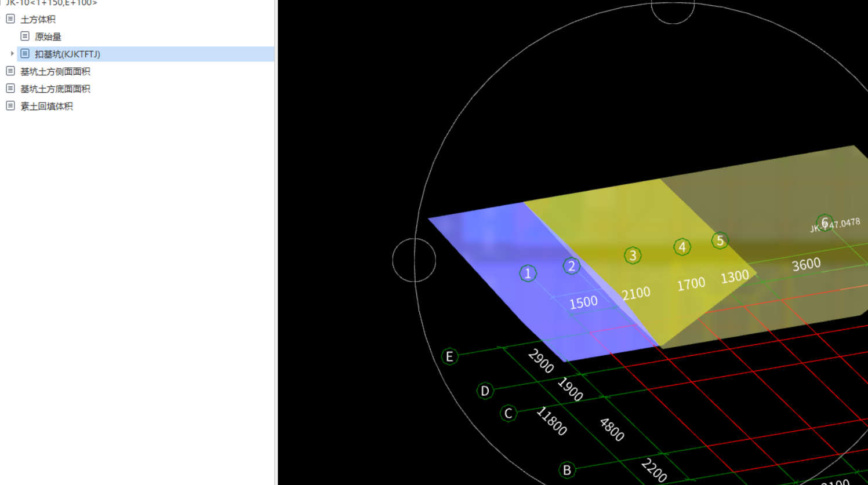Screen dimensions: 868x485
Task: Click the 4800 dimension label
Action: click(x=612, y=429)
